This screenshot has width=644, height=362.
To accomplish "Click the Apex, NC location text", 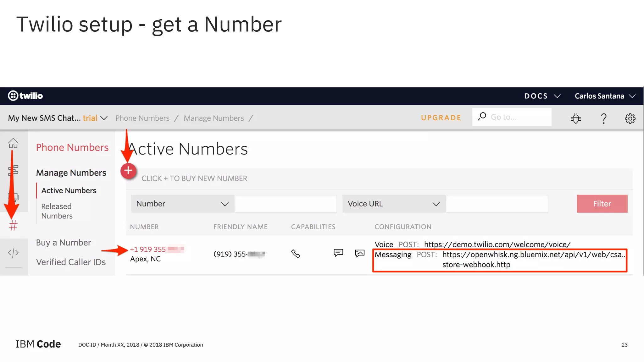I will (145, 259).
